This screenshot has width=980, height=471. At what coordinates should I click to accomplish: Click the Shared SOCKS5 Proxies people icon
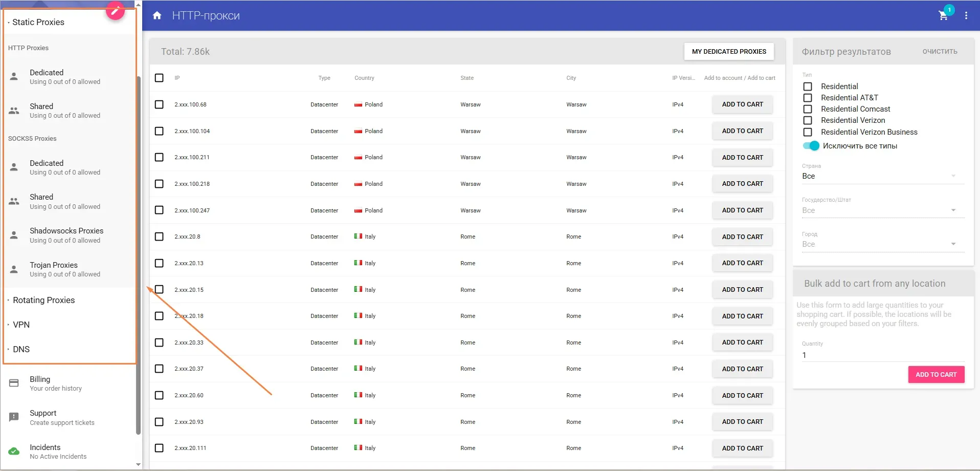[14, 201]
